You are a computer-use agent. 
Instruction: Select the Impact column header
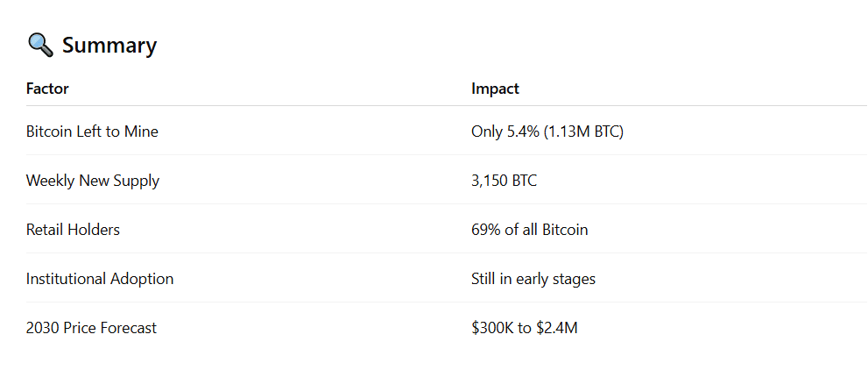495,89
